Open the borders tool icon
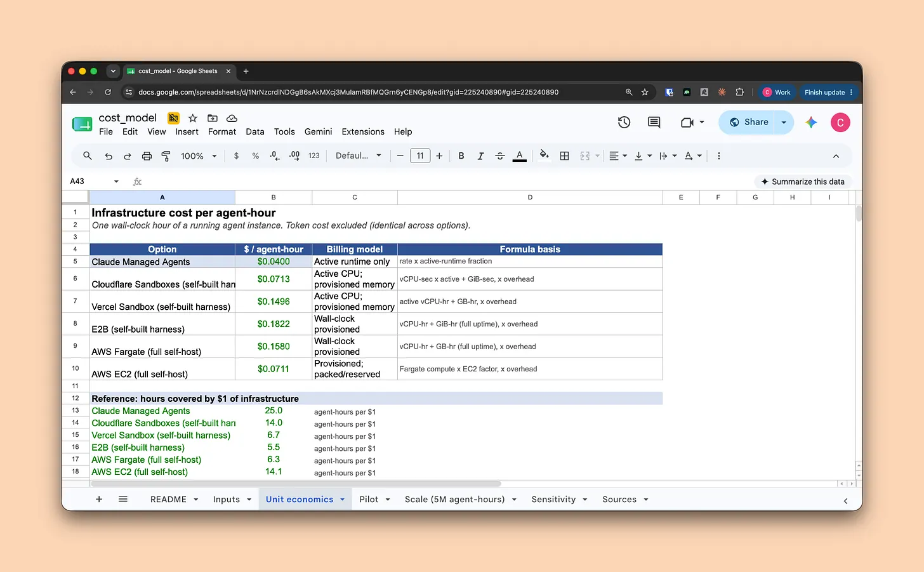This screenshot has width=924, height=572. 564,156
